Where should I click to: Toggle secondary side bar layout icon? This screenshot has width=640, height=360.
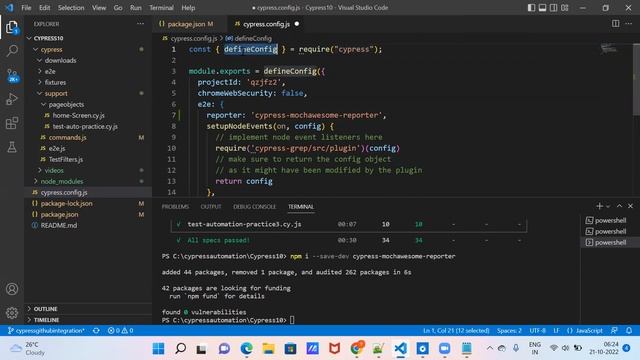[553, 8]
